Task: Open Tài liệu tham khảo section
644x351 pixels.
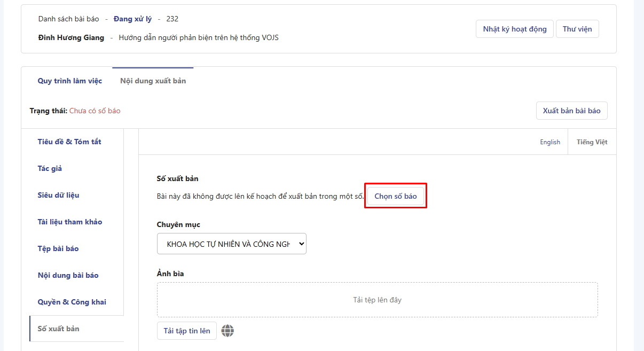Action: [69, 222]
